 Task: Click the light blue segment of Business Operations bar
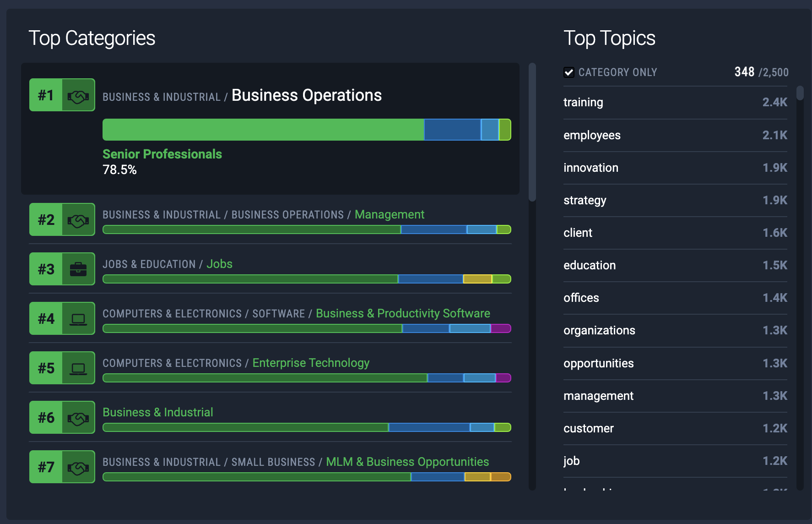[x=490, y=130]
